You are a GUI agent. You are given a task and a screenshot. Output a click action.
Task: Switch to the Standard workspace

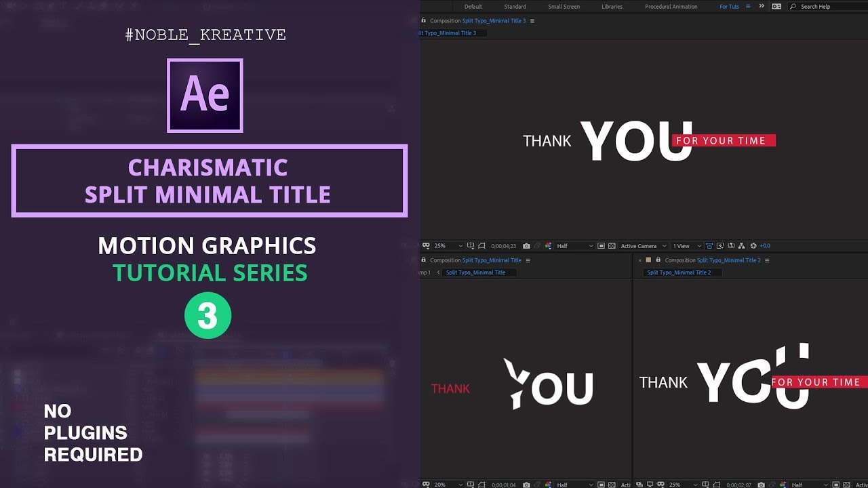515,6
